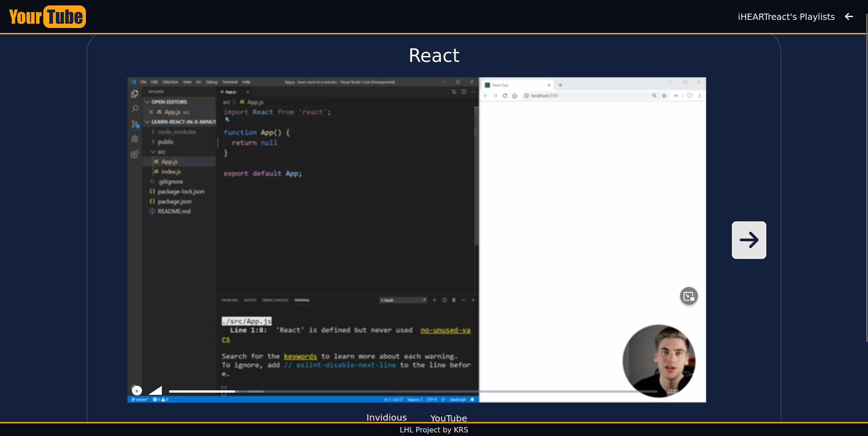Image resolution: width=868 pixels, height=436 pixels.
Task: Open the Invidious link
Action: point(387,417)
